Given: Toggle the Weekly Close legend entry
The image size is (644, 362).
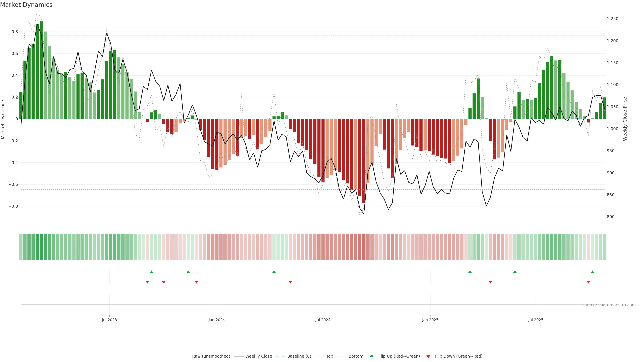Looking at the screenshot, I should (x=258, y=356).
